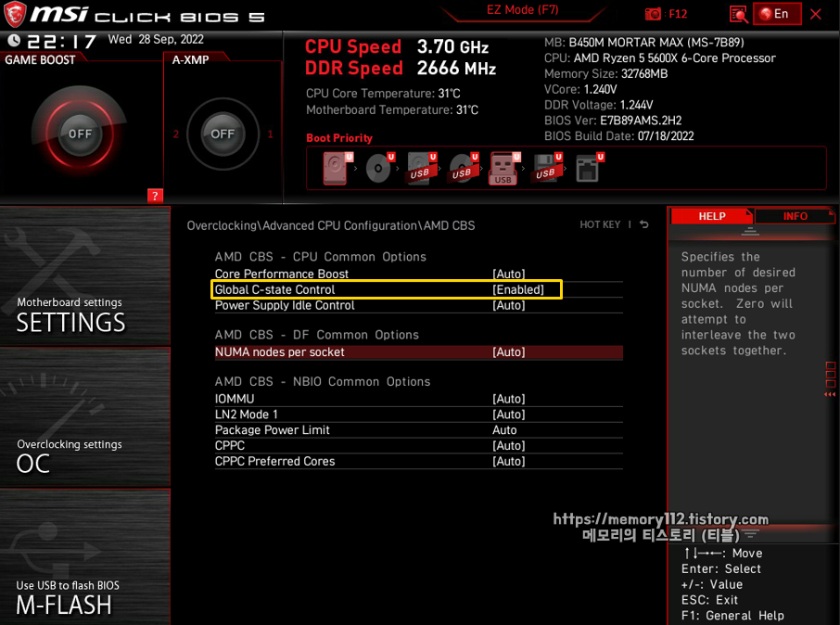Click the red question mark help icon
Viewport: 840px width, 625px height.
click(155, 196)
